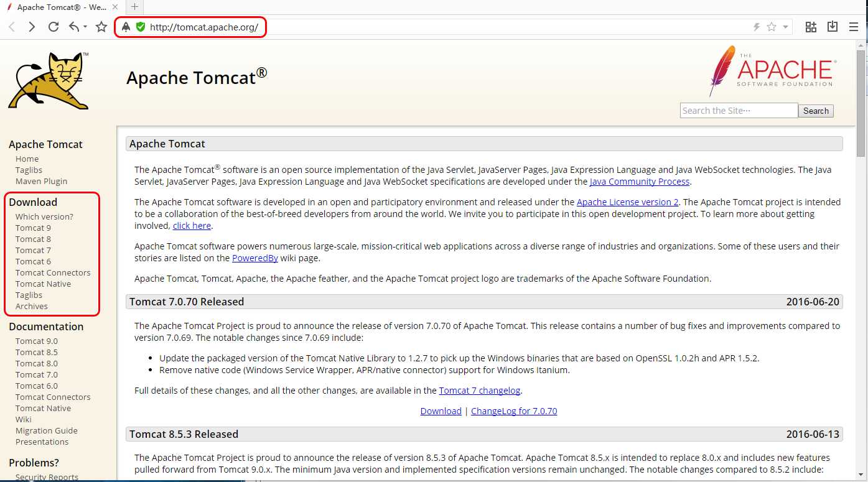Open Tomcat Native under Download
The width and height of the screenshot is (868, 482).
(x=43, y=284)
